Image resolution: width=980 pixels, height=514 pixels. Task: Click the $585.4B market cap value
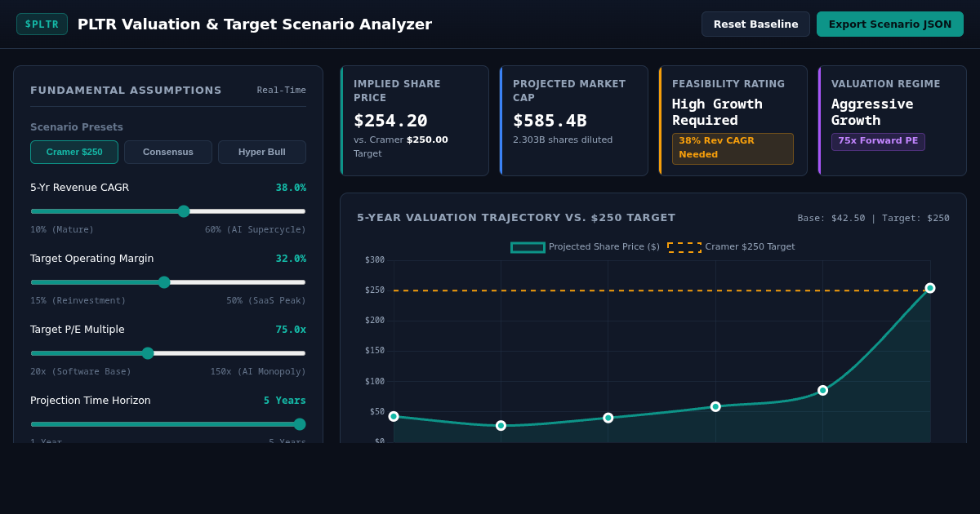click(x=550, y=121)
